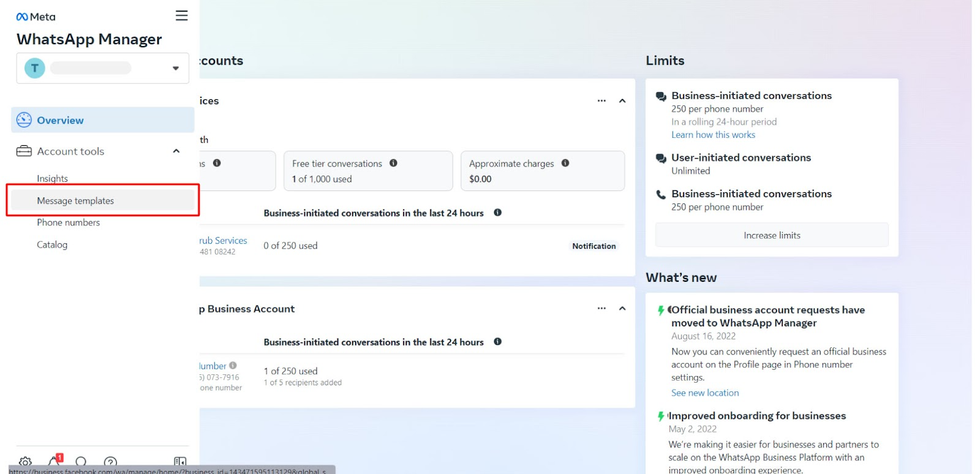Collapse the sidebar using the panel icon
The width and height of the screenshot is (980, 474).
coord(180,462)
